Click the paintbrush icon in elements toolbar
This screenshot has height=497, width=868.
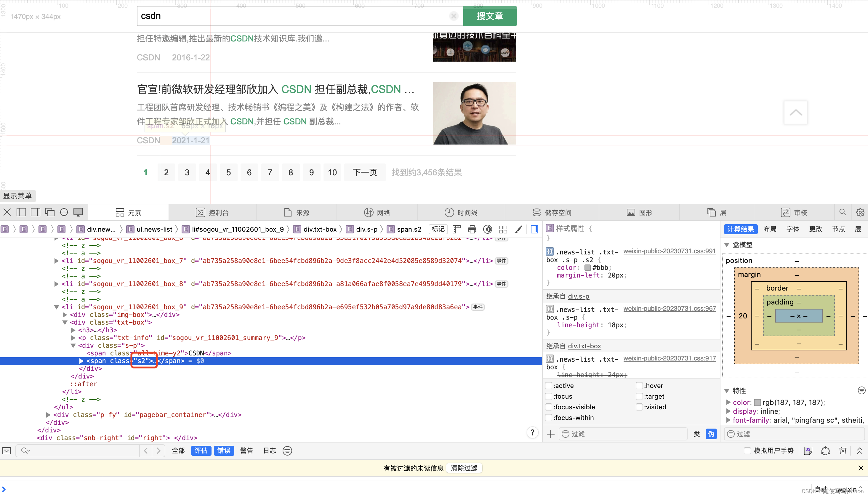pyautogui.click(x=518, y=229)
